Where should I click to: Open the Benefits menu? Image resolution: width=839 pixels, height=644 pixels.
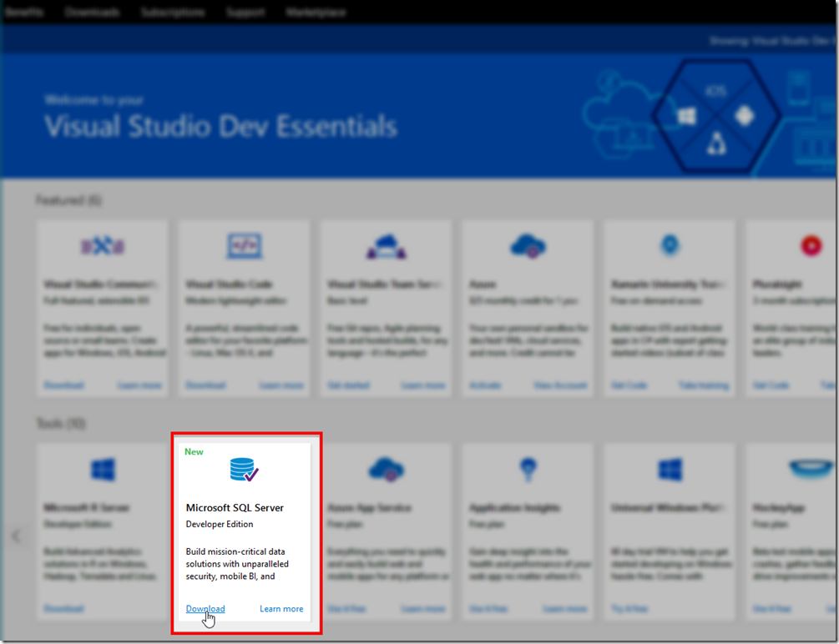(23, 12)
